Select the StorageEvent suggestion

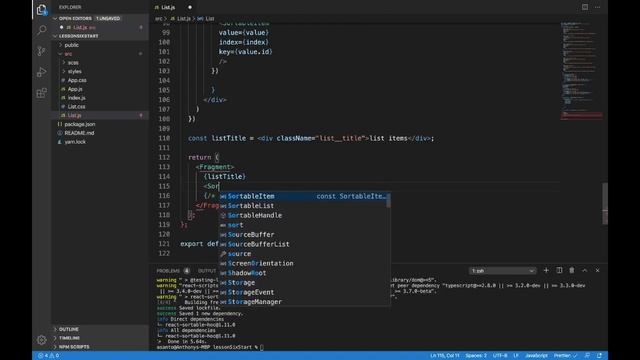tap(304, 292)
